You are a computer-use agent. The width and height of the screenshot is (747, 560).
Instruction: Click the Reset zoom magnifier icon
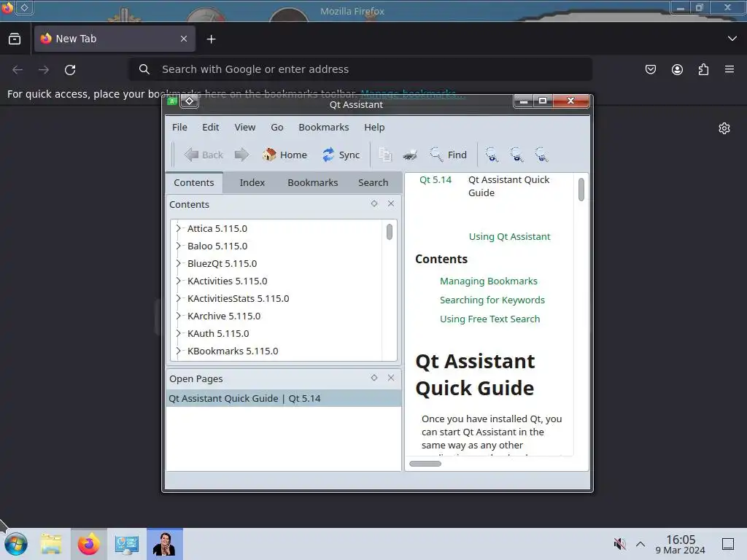click(541, 155)
